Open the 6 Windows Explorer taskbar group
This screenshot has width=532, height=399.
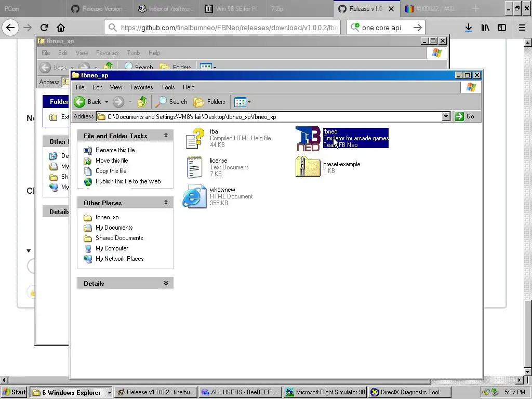point(71,392)
